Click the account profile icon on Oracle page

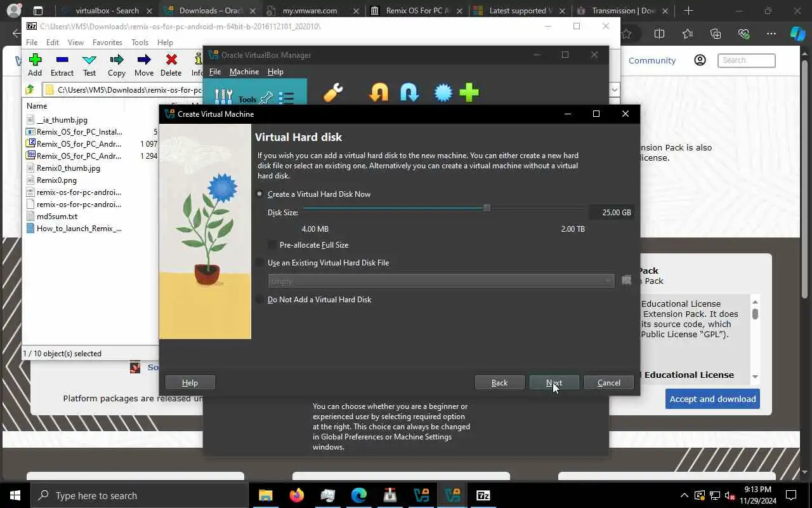pyautogui.click(x=700, y=60)
